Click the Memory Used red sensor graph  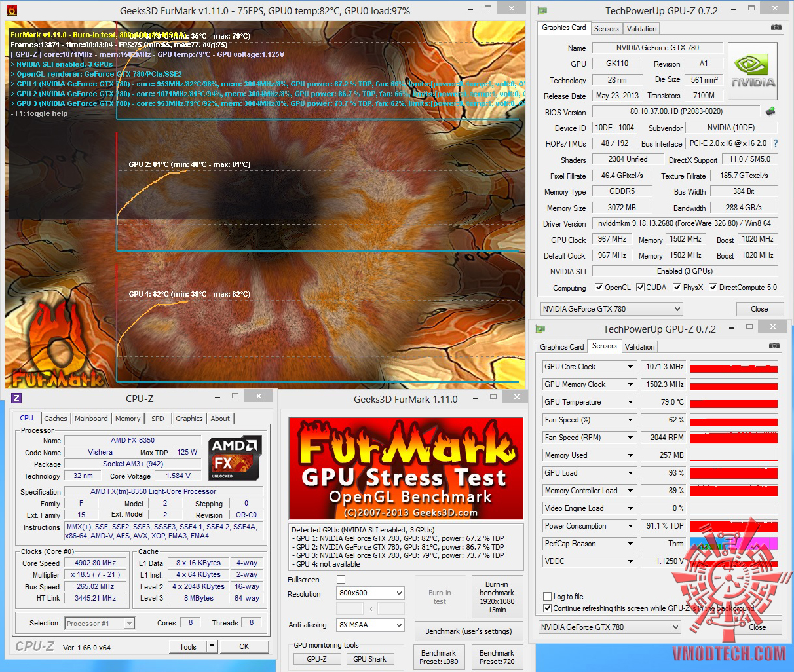click(734, 455)
